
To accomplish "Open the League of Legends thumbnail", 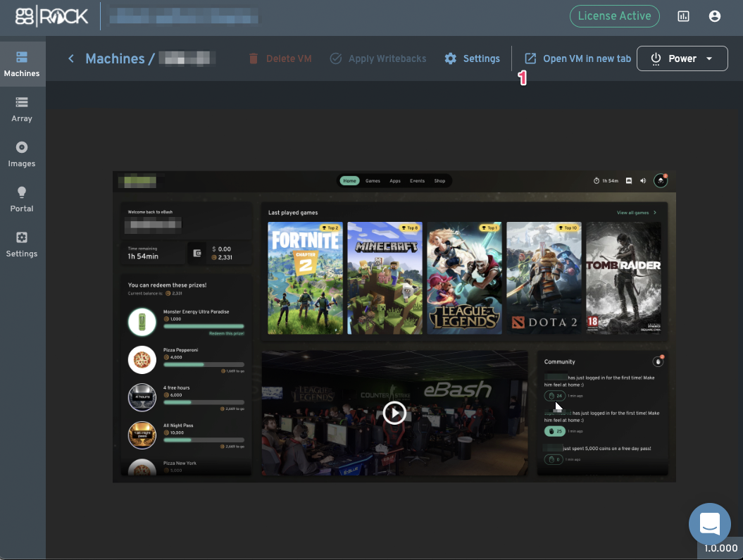I will coord(464,278).
